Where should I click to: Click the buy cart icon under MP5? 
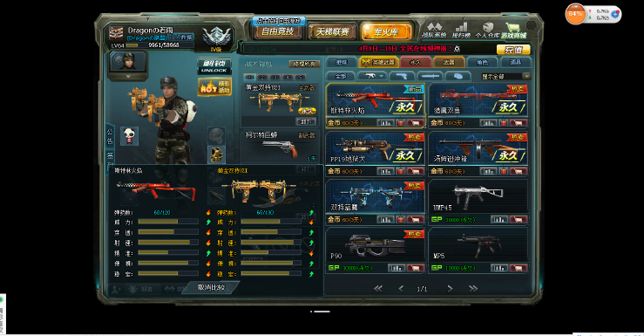click(519, 268)
